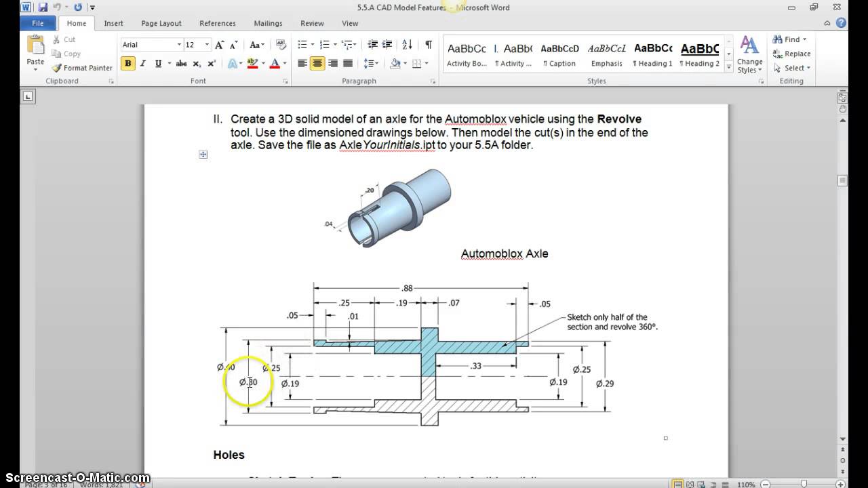Open the Change Styles menu
Screen dimensions: 868x488
[x=749, y=55]
